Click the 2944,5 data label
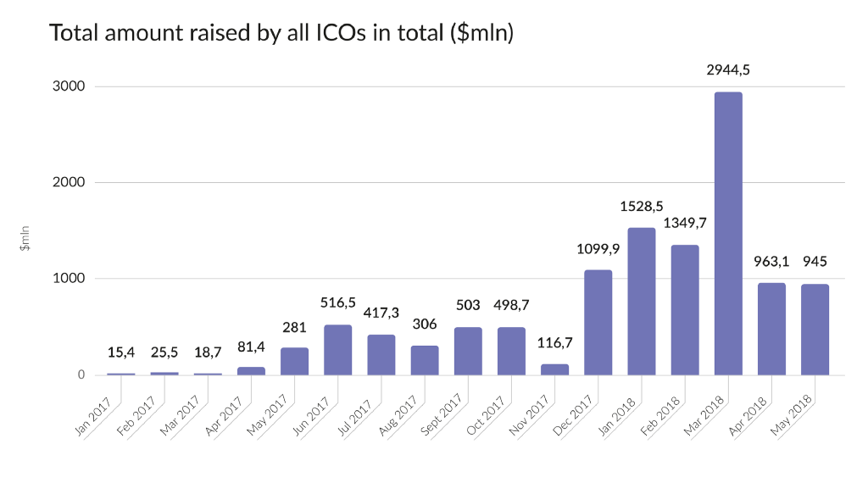 pos(728,70)
